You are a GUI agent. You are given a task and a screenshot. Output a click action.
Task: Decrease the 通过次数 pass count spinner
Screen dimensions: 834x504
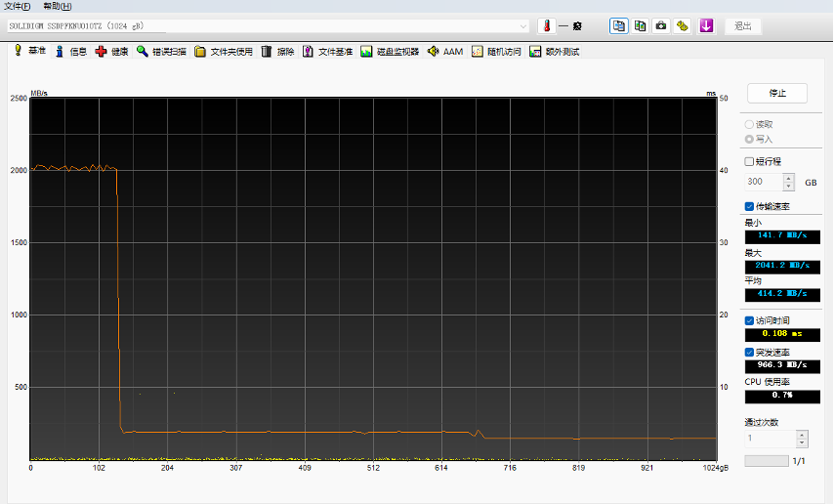pyautogui.click(x=802, y=444)
